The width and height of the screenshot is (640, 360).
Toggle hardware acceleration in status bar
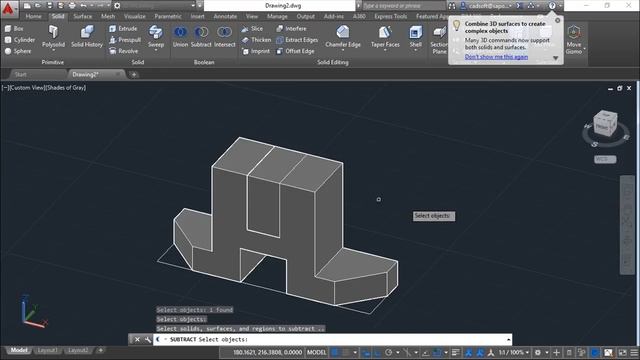595,352
